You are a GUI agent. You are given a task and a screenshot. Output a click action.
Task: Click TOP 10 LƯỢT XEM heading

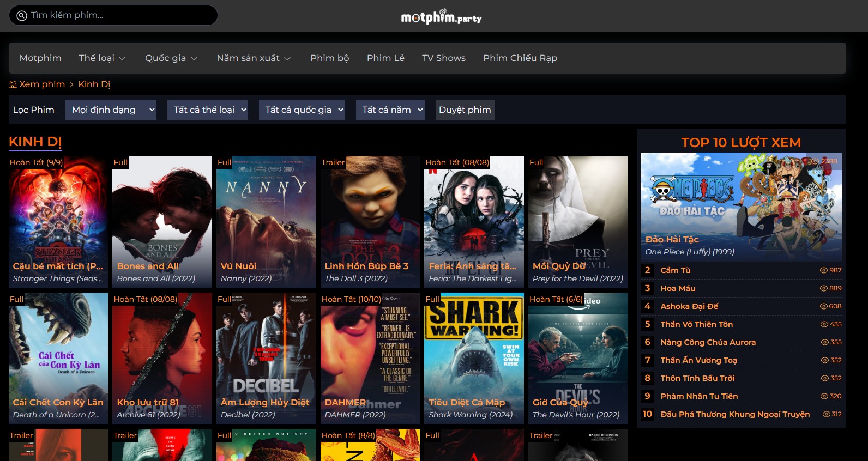point(741,143)
